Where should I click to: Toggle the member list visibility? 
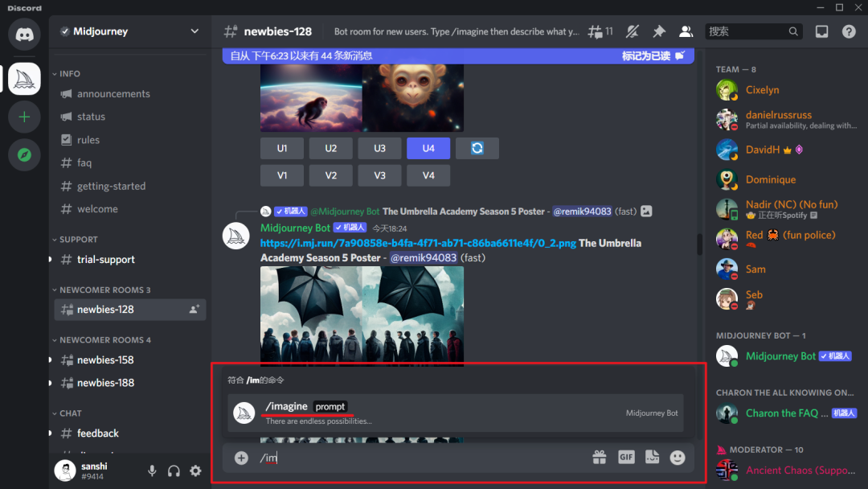pyautogui.click(x=686, y=31)
